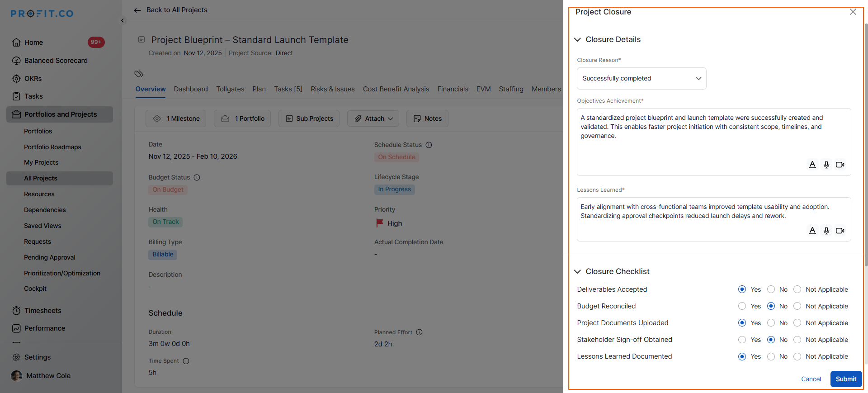Open Portfolio Roadmaps in sidebar
This screenshot has width=868, height=393.
[52, 147]
